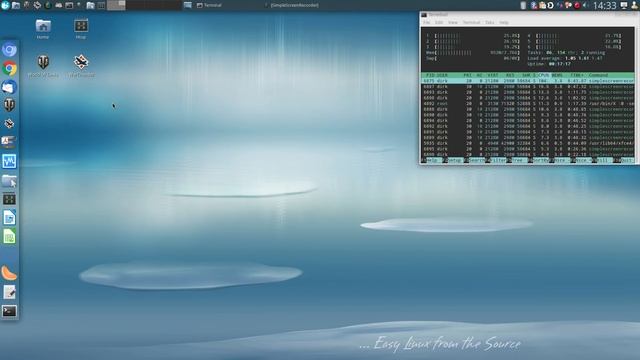This screenshot has height=360, width=640.
Task: Open the World of Tanks desktop shortcut
Action: pyautogui.click(x=43, y=66)
